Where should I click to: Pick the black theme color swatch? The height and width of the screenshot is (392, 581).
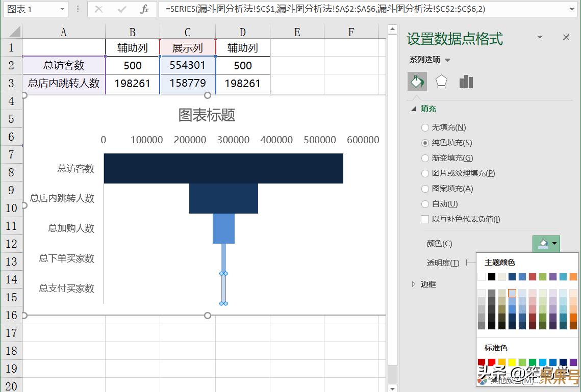[492, 277]
